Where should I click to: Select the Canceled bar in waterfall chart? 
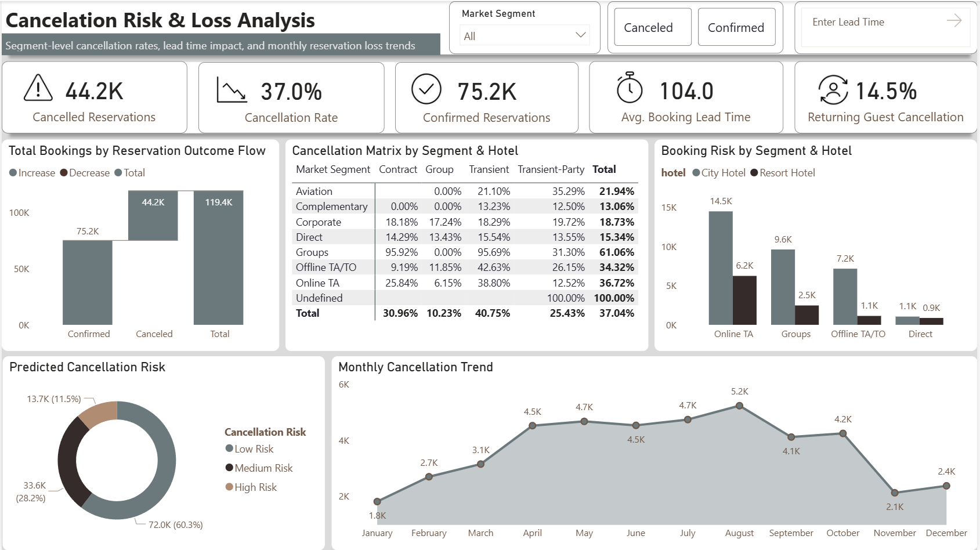[x=153, y=215]
